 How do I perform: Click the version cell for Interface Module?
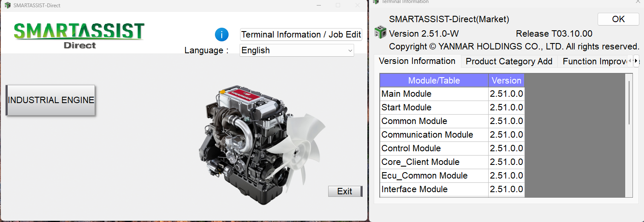pos(507,189)
